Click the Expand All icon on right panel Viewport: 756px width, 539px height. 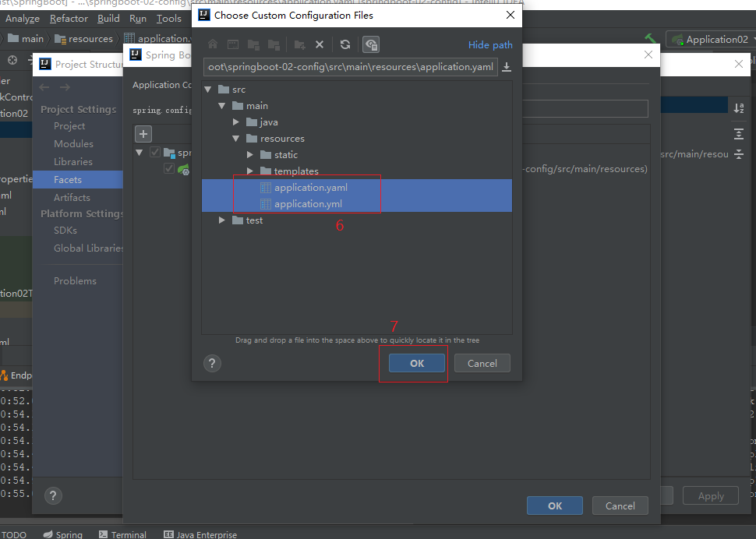pyautogui.click(x=738, y=134)
